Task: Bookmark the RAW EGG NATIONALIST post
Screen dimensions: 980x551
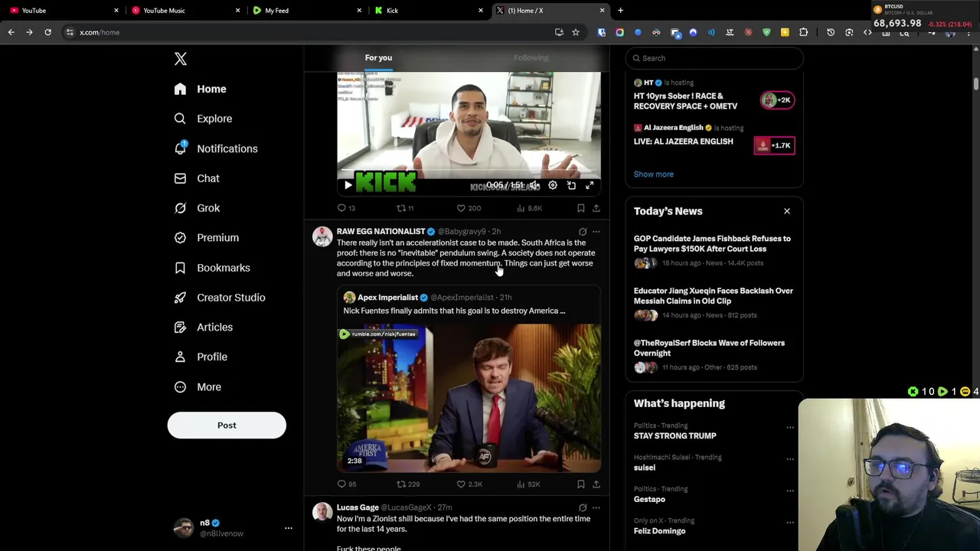Action: coord(581,484)
